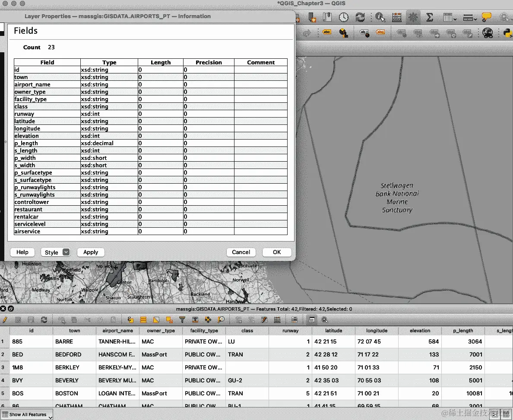Sort by the airport_name column header
Screen dimensions: 513x420
click(x=117, y=331)
